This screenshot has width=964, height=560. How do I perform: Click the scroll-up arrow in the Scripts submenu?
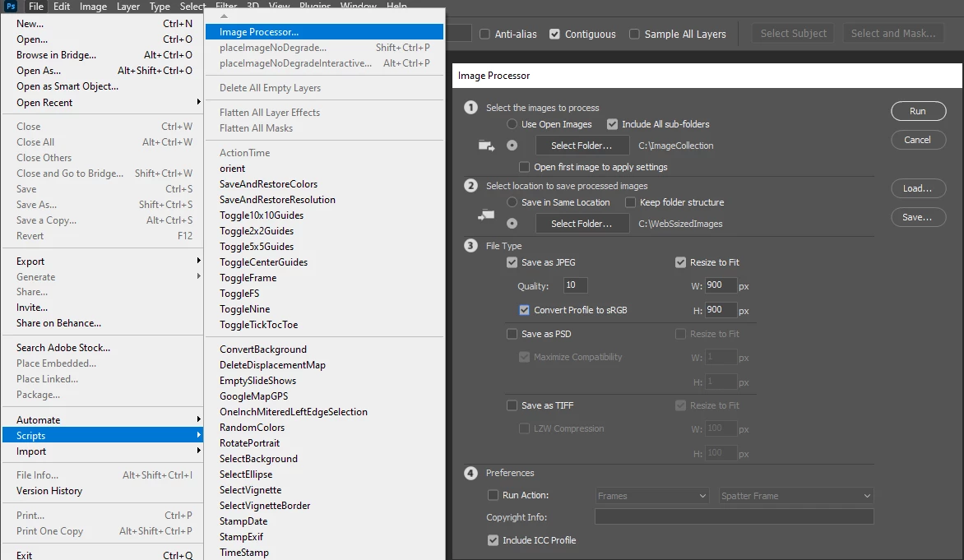tap(224, 16)
